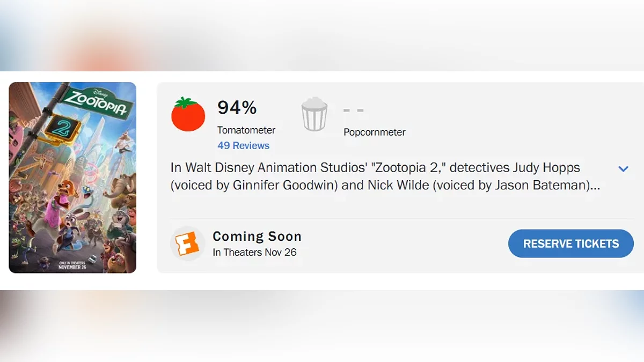Click the In Theaters Nov 26 text
Image resolution: width=644 pixels, height=362 pixels.
254,252
